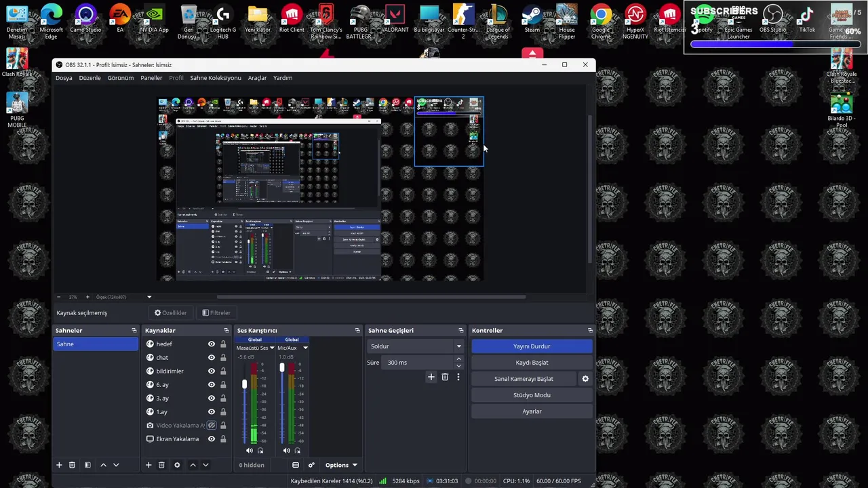Undock the Ses Karıştırıcı panel

pyautogui.click(x=357, y=330)
